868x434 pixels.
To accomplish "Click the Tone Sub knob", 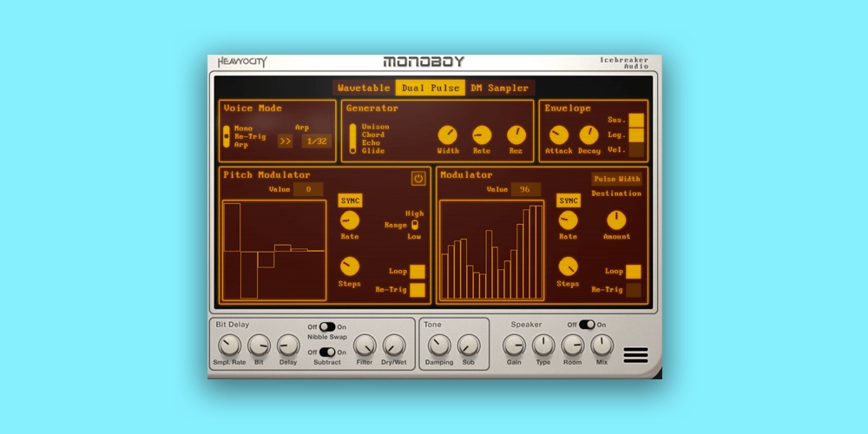I will click(469, 345).
